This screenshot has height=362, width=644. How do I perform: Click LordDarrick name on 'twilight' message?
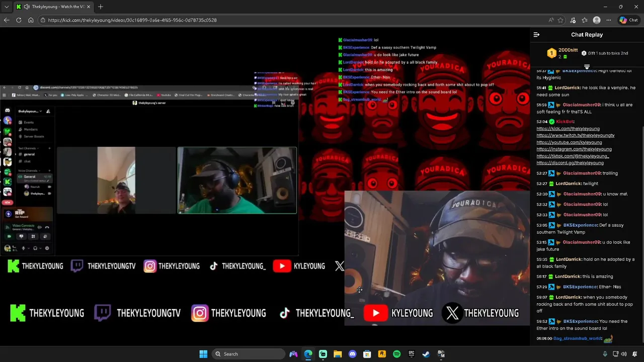pyautogui.click(x=569, y=184)
